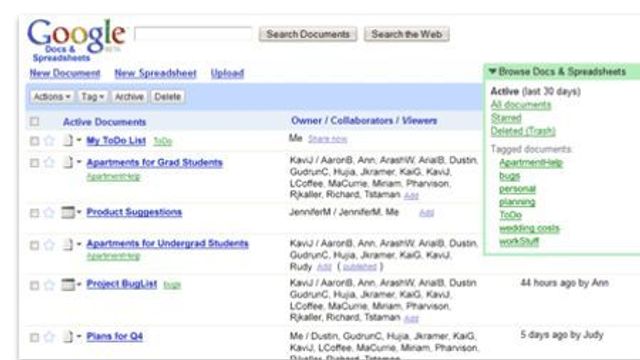Filter by bugs tag in sidebar
The image size is (640, 360).
[x=509, y=176]
